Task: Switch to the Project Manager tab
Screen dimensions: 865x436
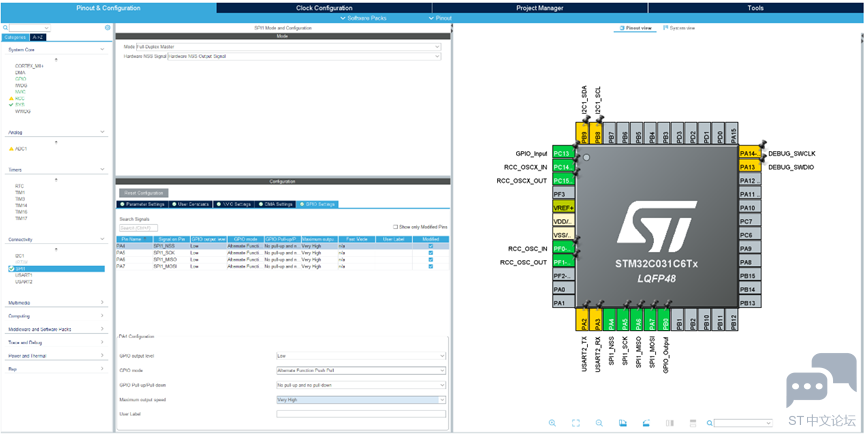Action: [x=540, y=8]
